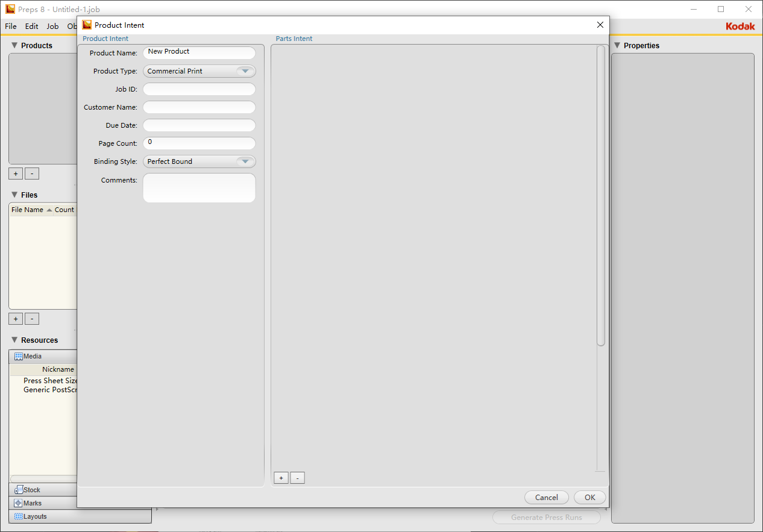Remove a product with Products minus button
Viewport: 763px width, 532px height.
(32, 174)
